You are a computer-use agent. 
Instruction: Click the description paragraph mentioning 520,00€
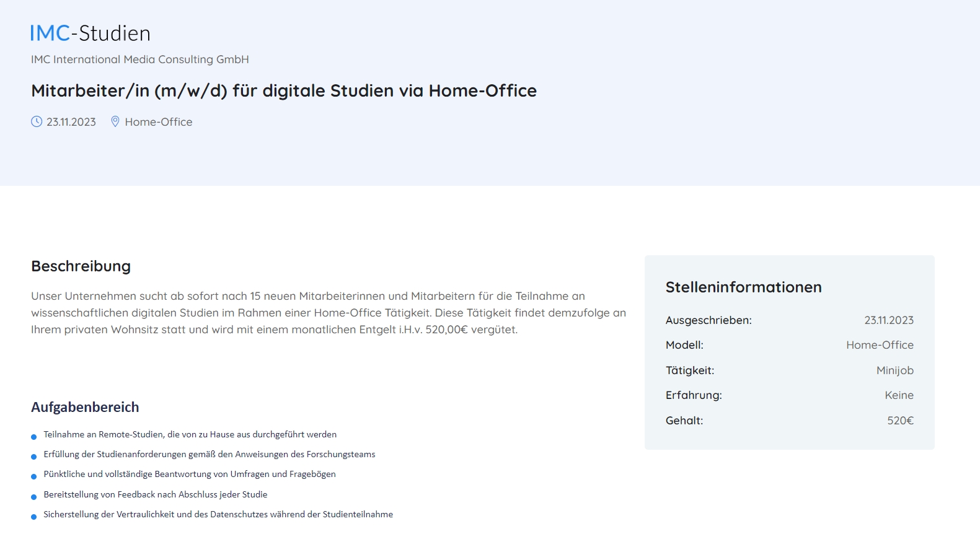click(329, 313)
